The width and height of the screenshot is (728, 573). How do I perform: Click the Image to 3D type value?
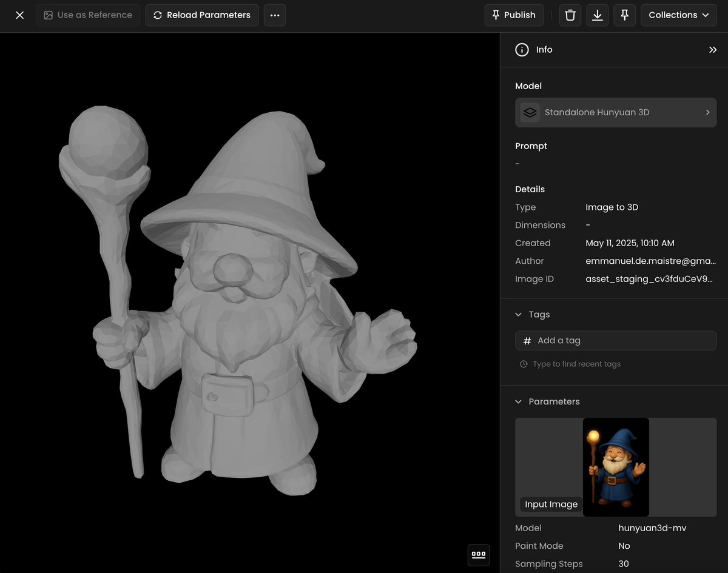coord(612,207)
